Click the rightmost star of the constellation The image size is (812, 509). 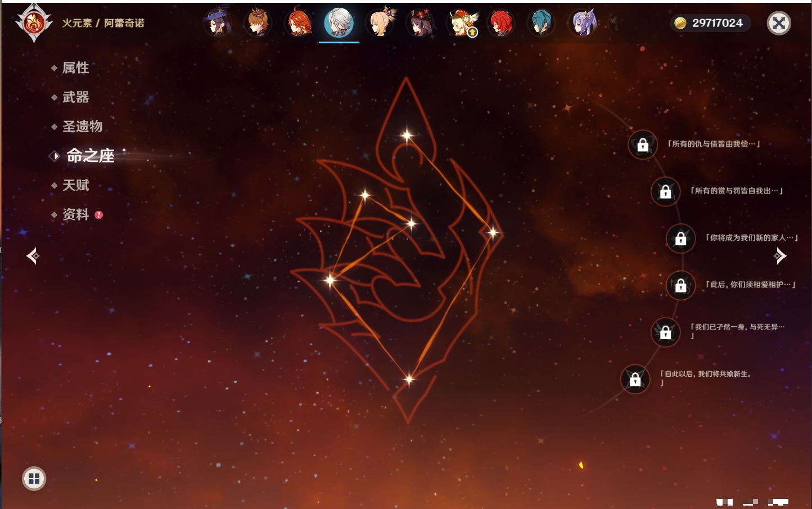coord(493,232)
